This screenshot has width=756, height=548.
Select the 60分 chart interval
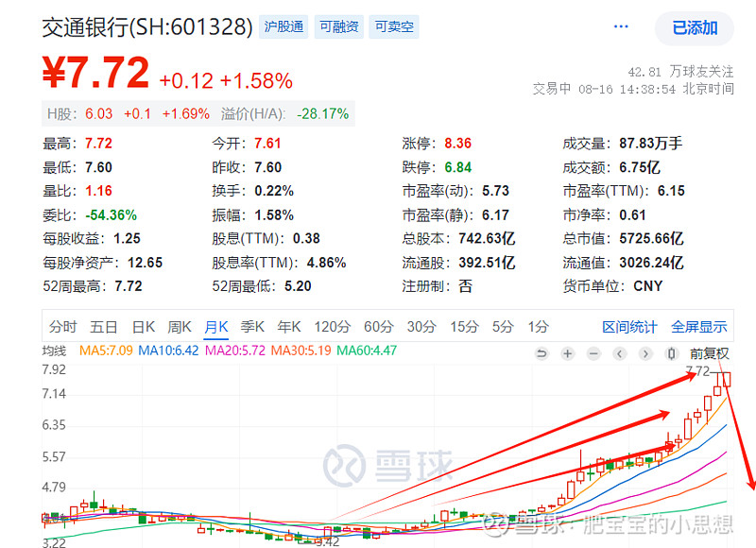tap(379, 327)
